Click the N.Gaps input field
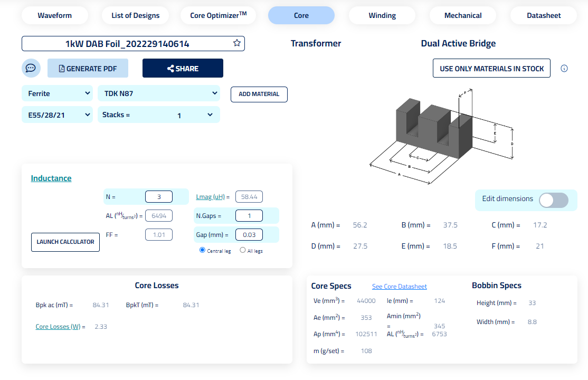 (249, 216)
